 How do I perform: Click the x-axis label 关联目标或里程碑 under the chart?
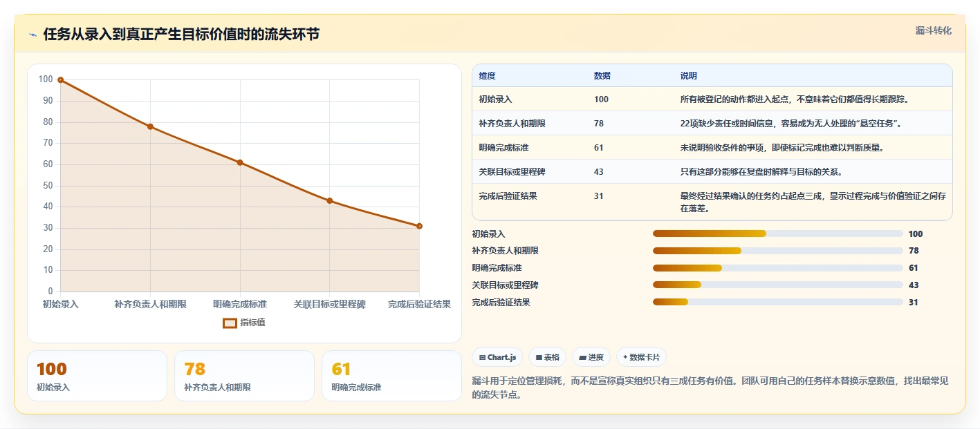(329, 304)
